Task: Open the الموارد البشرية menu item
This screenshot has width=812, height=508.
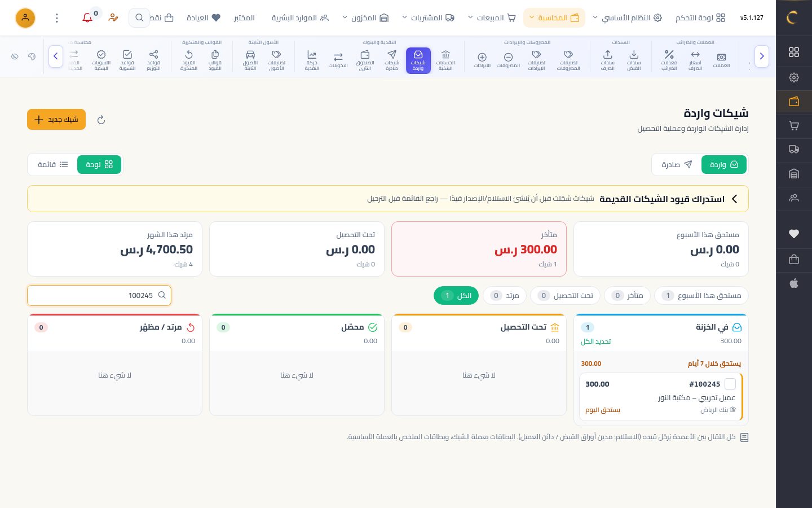Action: click(x=300, y=18)
